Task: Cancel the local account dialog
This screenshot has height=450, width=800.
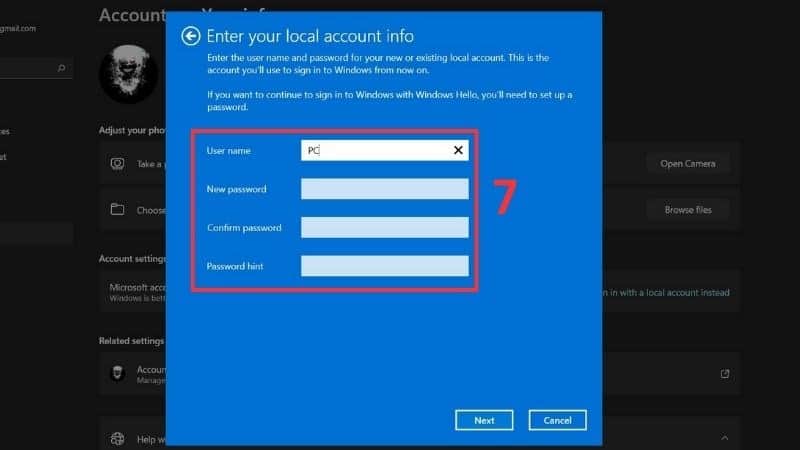Action: (x=557, y=420)
